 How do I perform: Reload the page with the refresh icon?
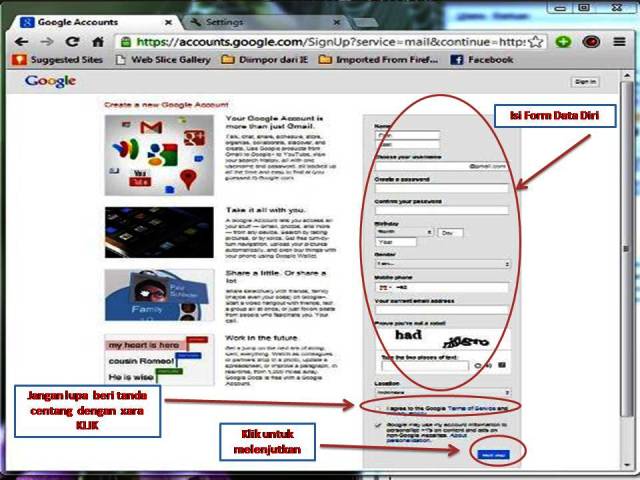(x=73, y=42)
